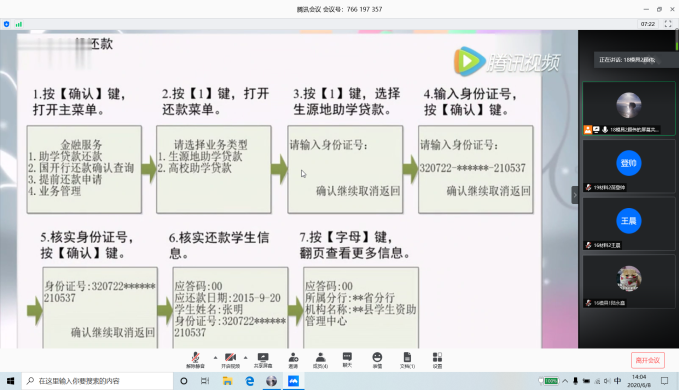679x390 pixels.
Task: Open the members list
Action: tap(320, 360)
